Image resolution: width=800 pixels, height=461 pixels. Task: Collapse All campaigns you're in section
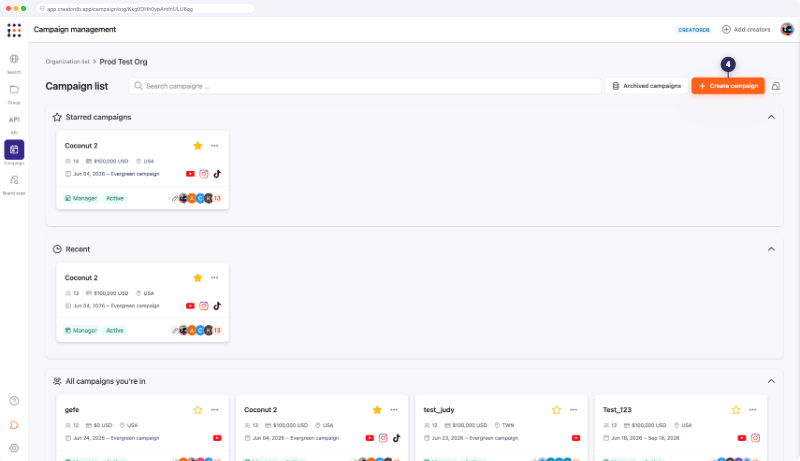click(x=771, y=381)
